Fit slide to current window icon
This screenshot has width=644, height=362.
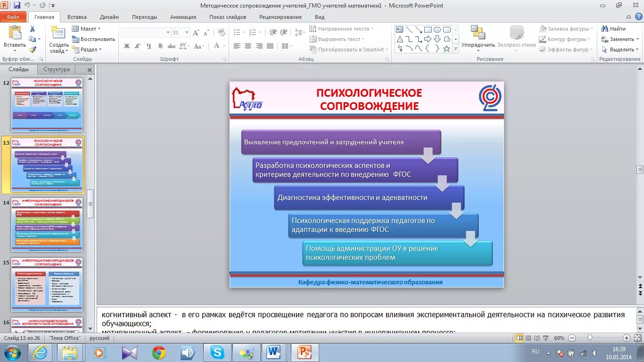(637, 338)
